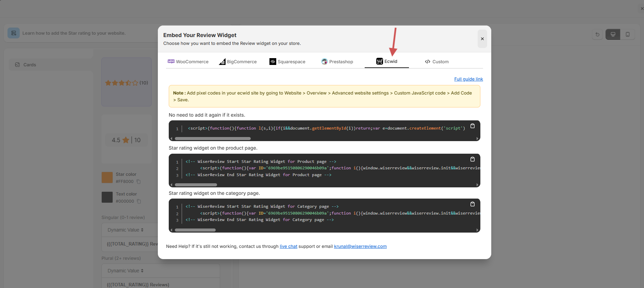Open the WooCommerce tab
Image resolution: width=644 pixels, height=288 pixels.
[188, 62]
